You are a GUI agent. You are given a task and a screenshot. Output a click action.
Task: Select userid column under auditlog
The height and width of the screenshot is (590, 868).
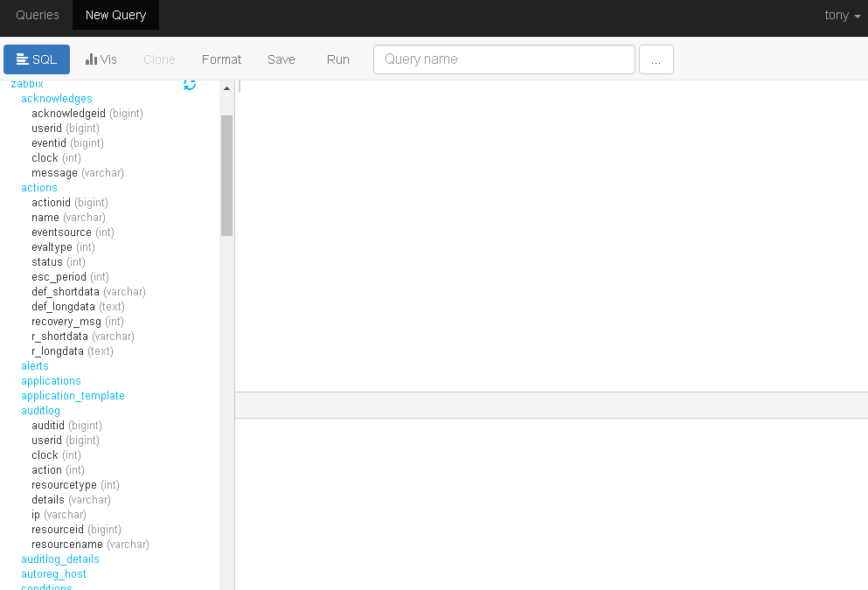[66, 441]
